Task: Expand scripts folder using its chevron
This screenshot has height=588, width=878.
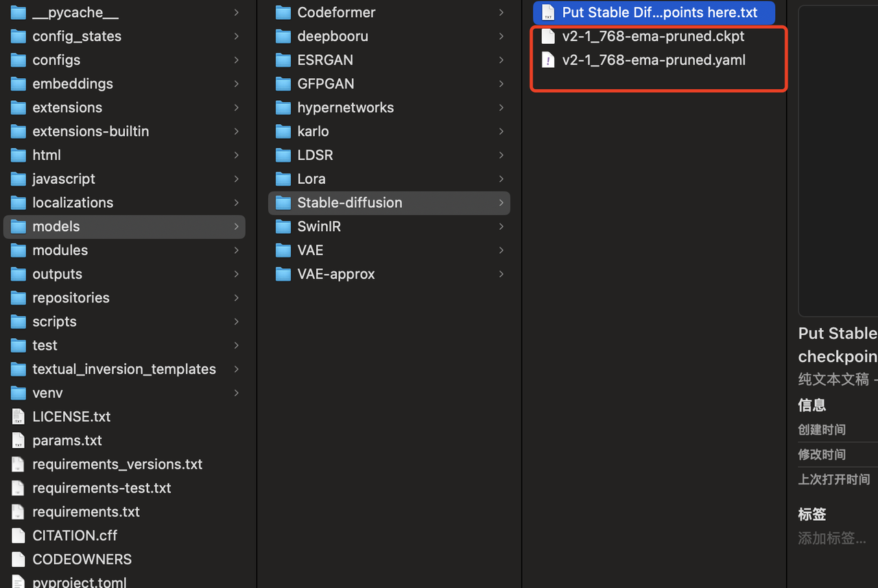Action: (x=237, y=322)
